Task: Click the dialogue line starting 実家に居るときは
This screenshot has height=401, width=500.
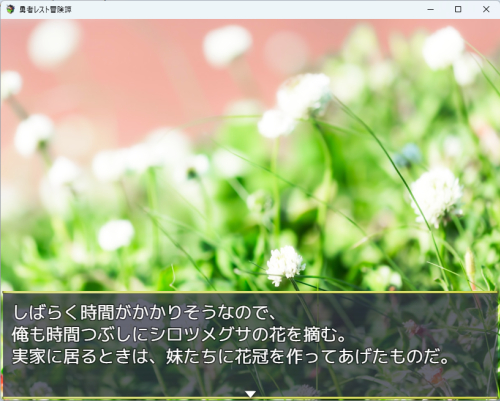Action: (231, 357)
